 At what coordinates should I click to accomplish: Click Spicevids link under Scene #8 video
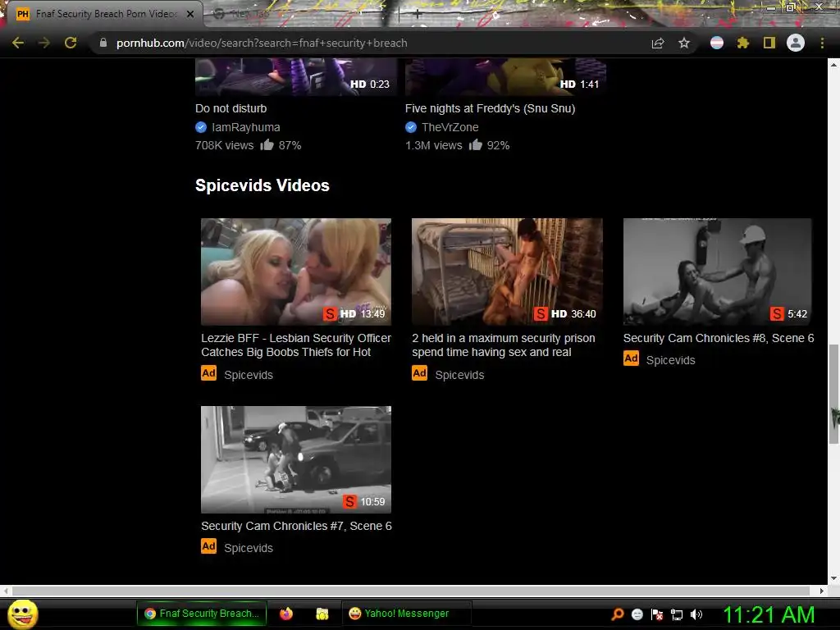tap(671, 360)
